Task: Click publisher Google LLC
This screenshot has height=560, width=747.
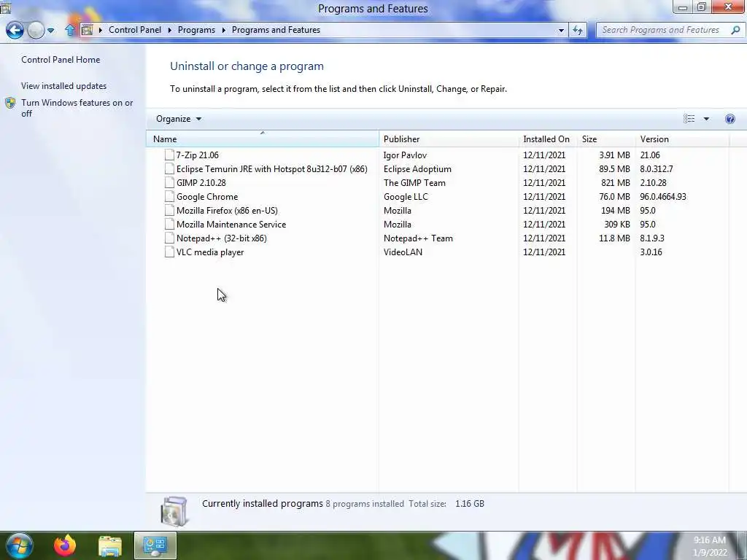Action: (406, 196)
